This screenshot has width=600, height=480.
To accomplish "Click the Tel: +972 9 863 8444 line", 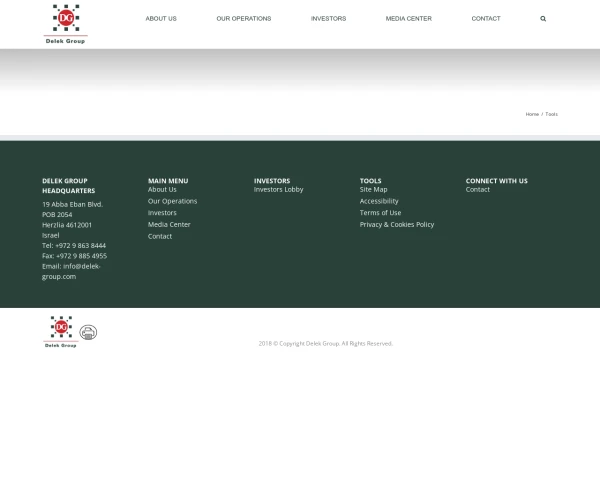I will point(74,246).
